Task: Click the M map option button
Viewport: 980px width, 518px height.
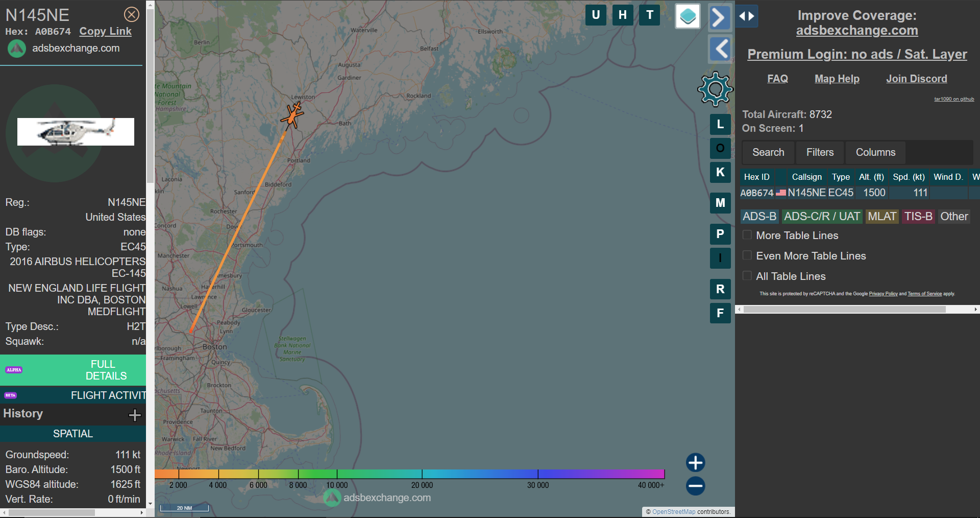Action: coord(720,203)
